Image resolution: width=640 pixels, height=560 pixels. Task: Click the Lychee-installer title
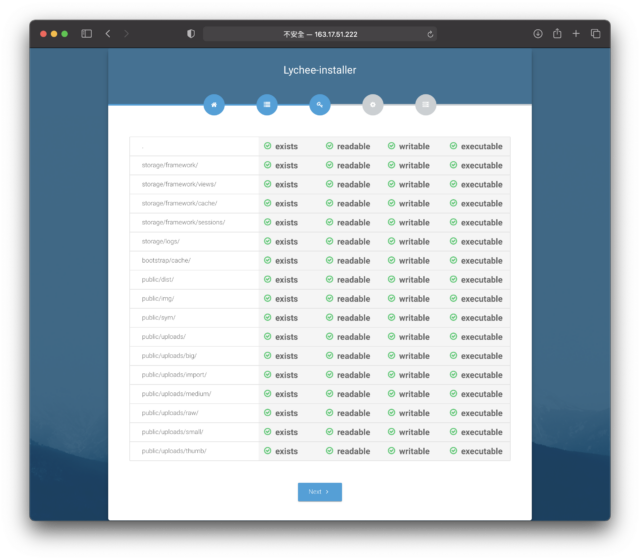[320, 70]
